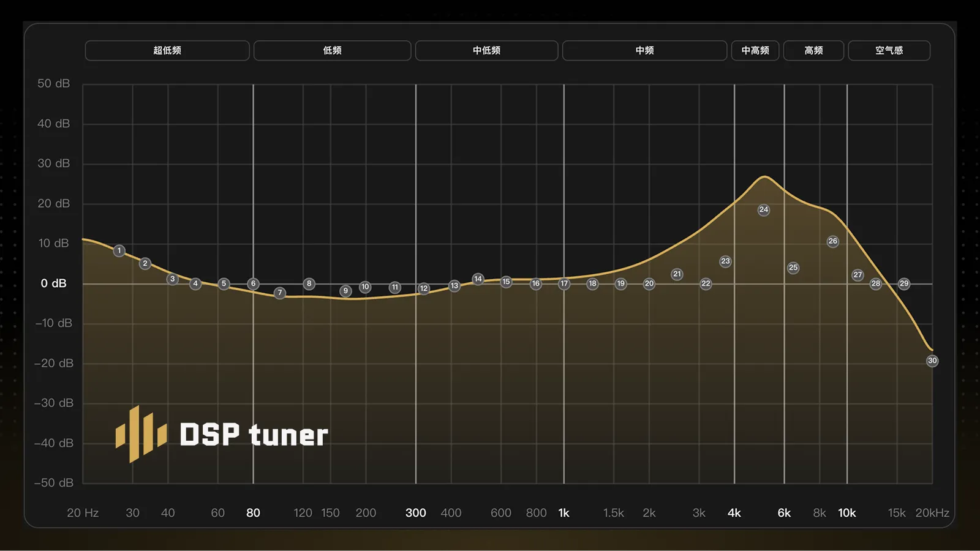The width and height of the screenshot is (980, 551).
Task: Select EQ node 20
Action: (649, 283)
